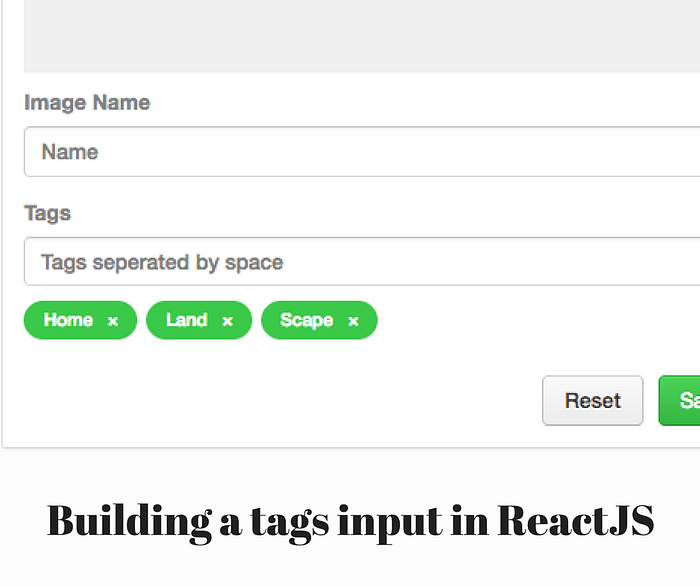Screen dimensions: 700x587
Task: Click the Reset button
Action: 593,400
